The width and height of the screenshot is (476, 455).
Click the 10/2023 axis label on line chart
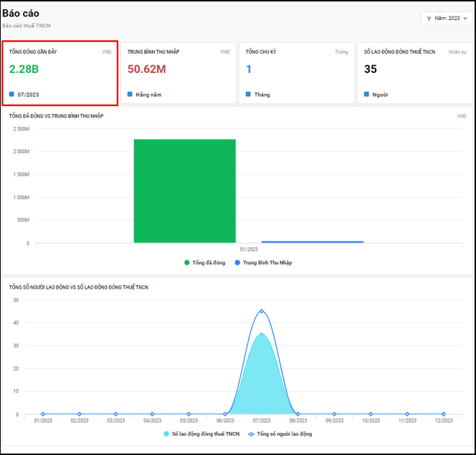371,421
